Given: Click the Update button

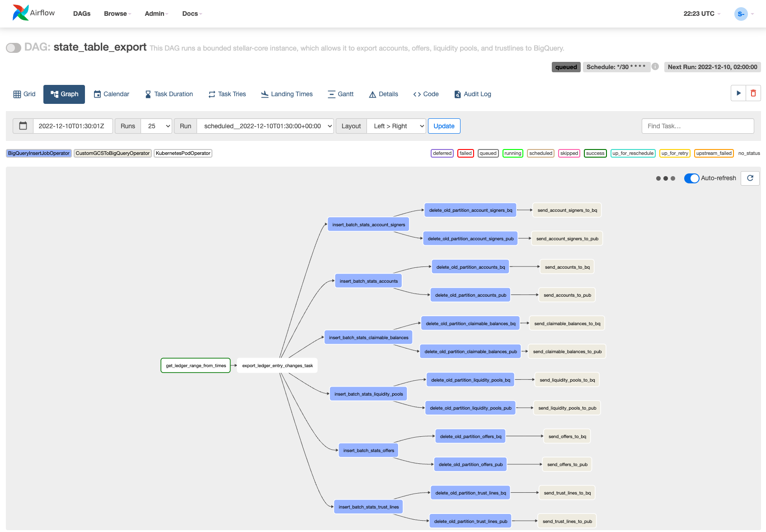Looking at the screenshot, I should coord(444,126).
